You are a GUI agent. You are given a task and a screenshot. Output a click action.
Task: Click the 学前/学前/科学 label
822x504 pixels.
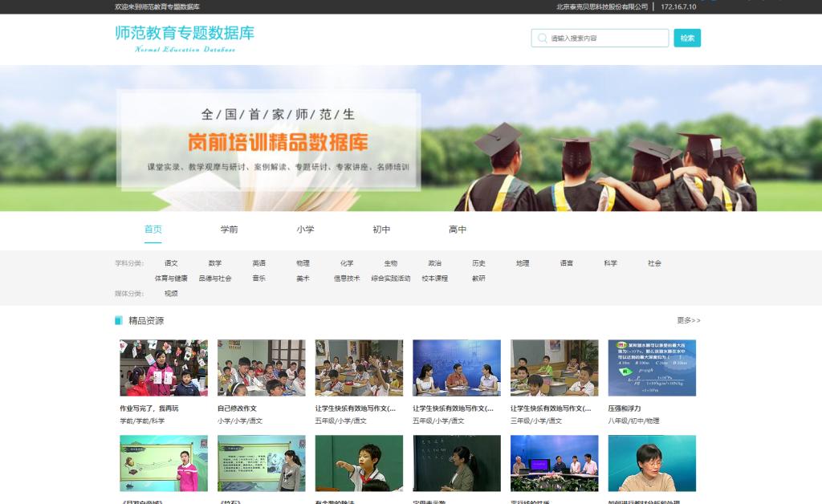142,421
